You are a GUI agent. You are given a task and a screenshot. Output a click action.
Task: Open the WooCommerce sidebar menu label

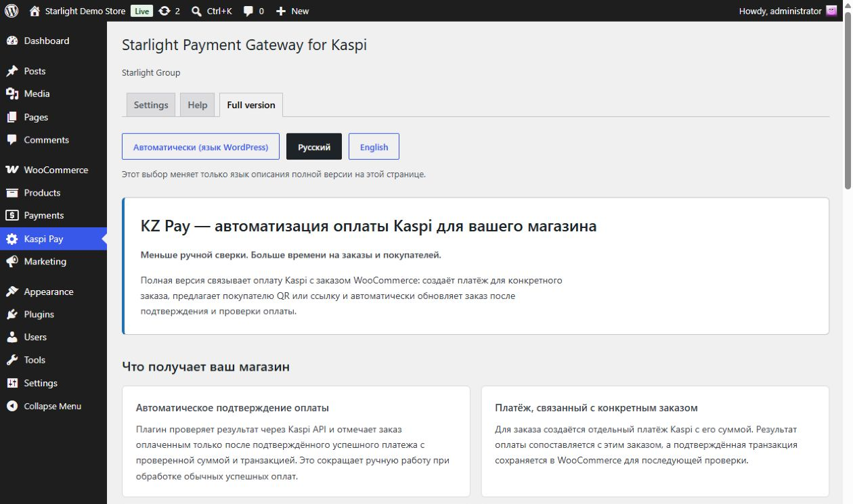[x=56, y=170]
